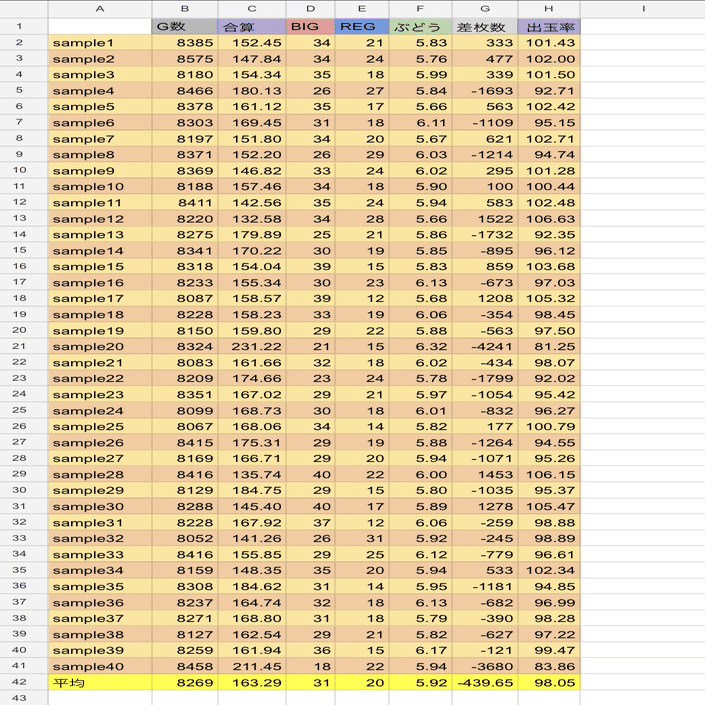705x705 pixels.
Task: Click empty cell A1
Action: click(100, 27)
